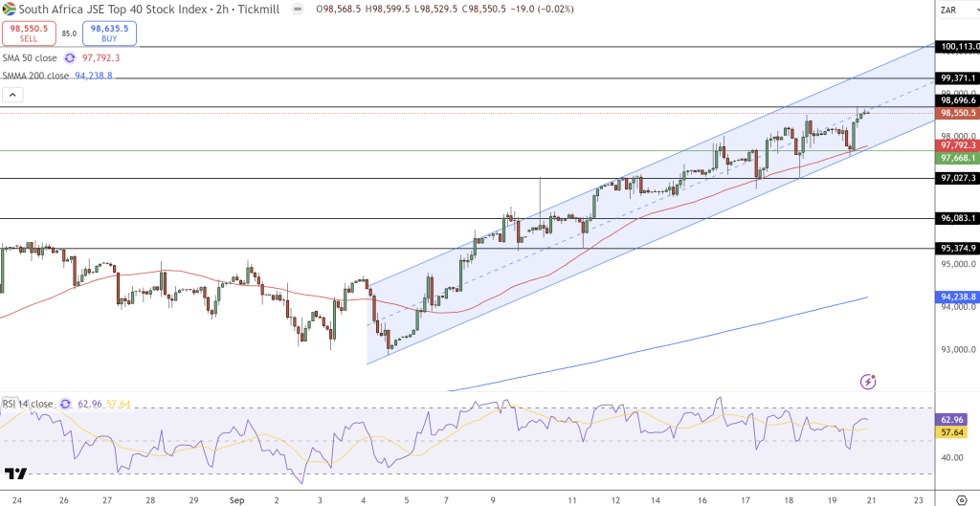Click the Sep label on the time axis

click(237, 499)
